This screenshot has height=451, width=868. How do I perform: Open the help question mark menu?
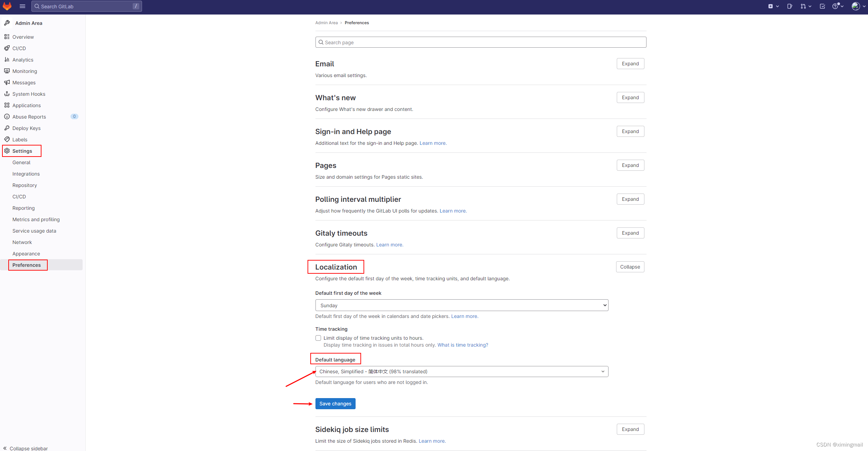[838, 6]
